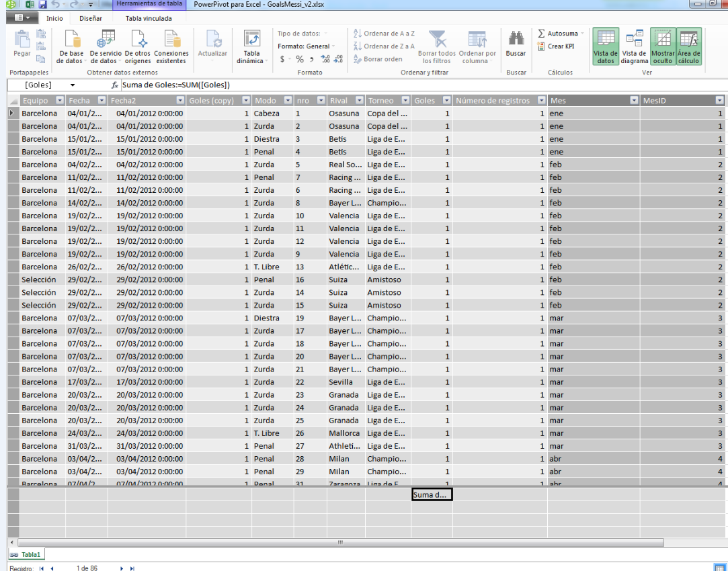728x571 pixels.
Task: Apply percent format
Action: click(x=299, y=59)
